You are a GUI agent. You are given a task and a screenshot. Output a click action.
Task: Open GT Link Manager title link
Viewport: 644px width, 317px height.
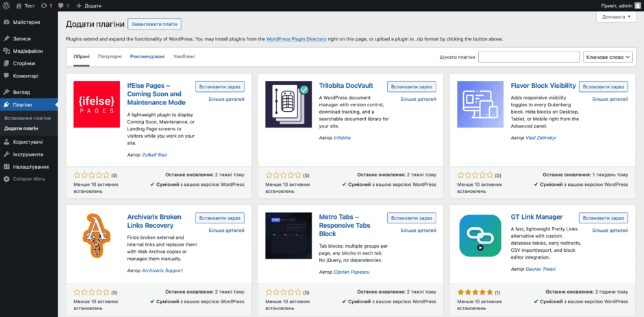click(x=537, y=217)
